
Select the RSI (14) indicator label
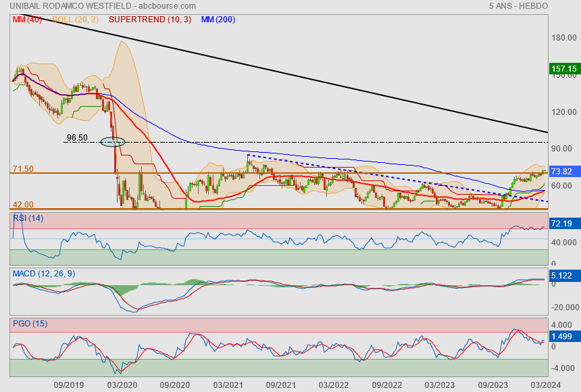pyautogui.click(x=28, y=218)
